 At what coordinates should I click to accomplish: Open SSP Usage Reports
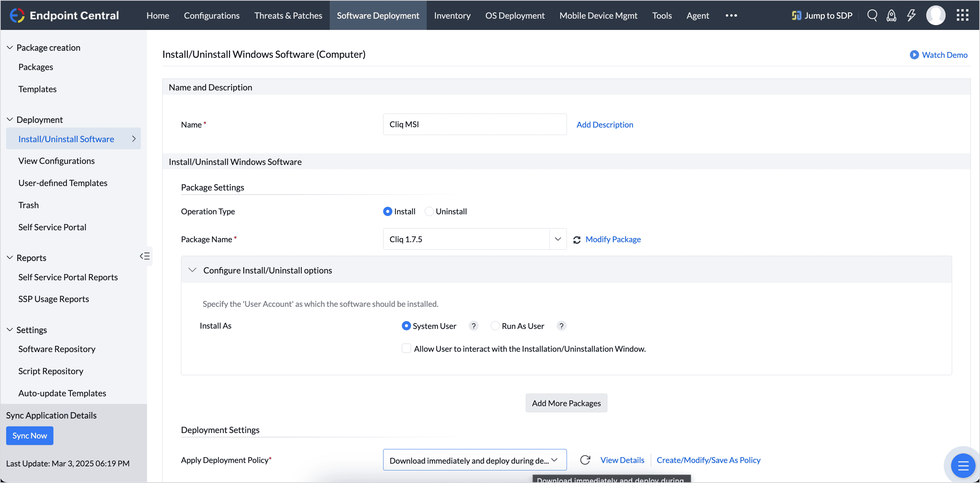54,299
